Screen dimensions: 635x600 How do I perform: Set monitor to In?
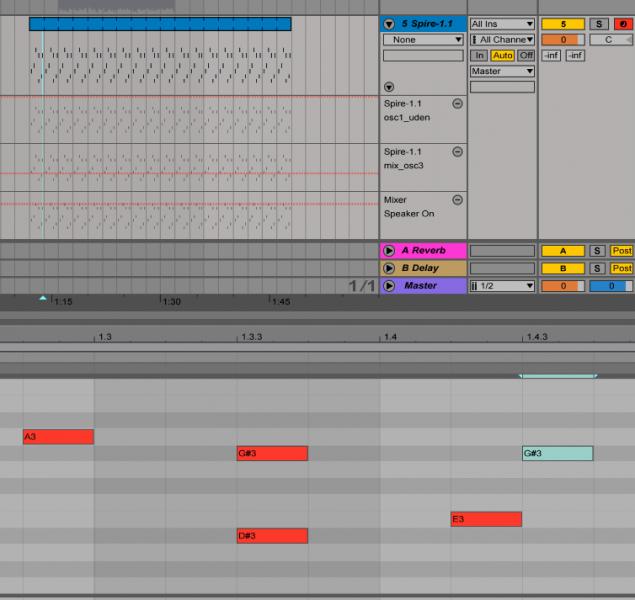coord(479,55)
